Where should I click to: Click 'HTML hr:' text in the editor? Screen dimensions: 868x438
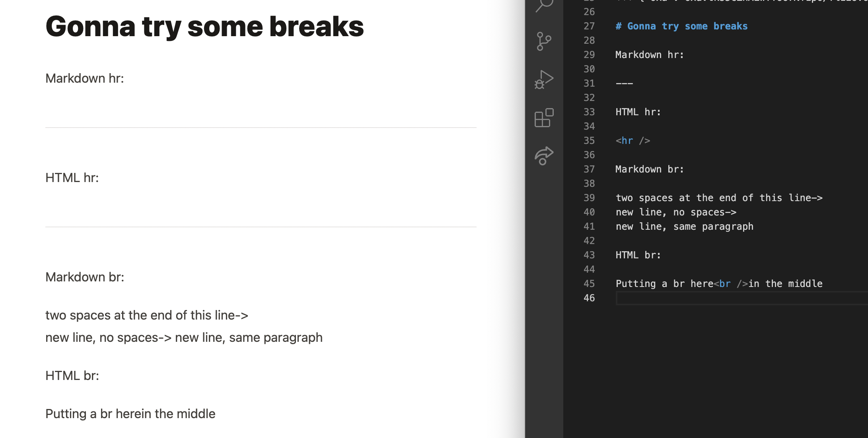[638, 112]
